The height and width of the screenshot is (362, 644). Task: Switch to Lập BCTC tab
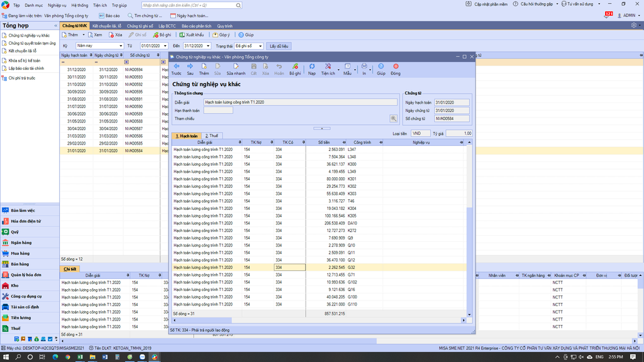coord(167,26)
